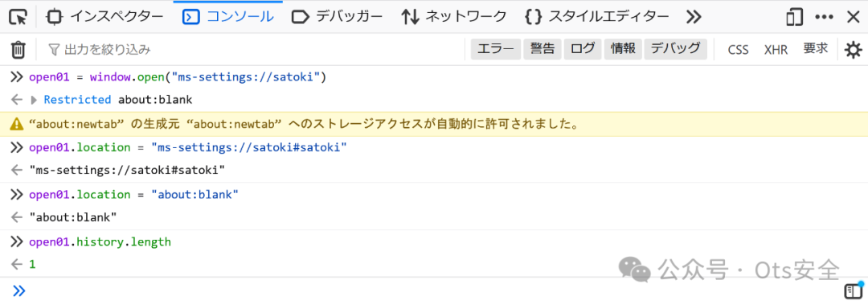Toggle responsive design mode icon
Screen dimensions: 868x305
794,17
